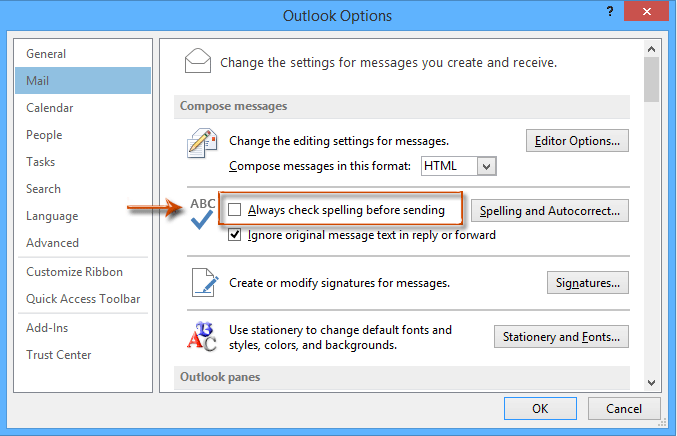Open Customize Ribbon settings
The image size is (677, 436).
[83, 272]
